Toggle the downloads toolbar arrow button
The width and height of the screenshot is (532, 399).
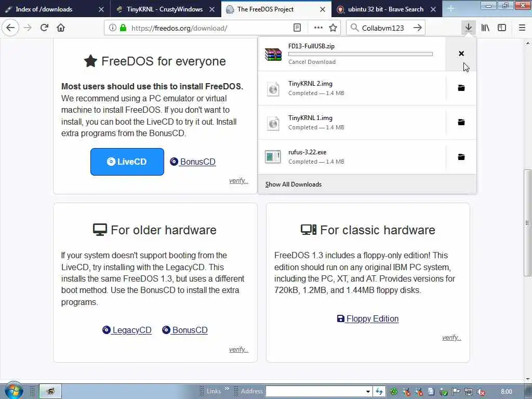click(469, 28)
